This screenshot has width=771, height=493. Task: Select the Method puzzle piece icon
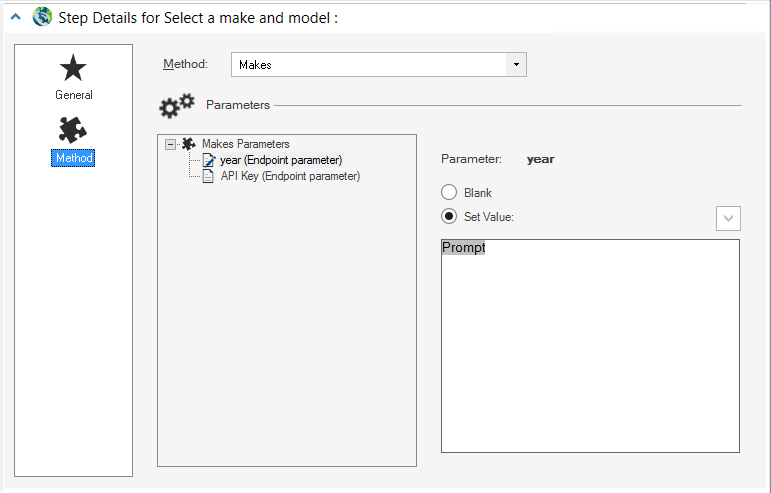point(73,130)
